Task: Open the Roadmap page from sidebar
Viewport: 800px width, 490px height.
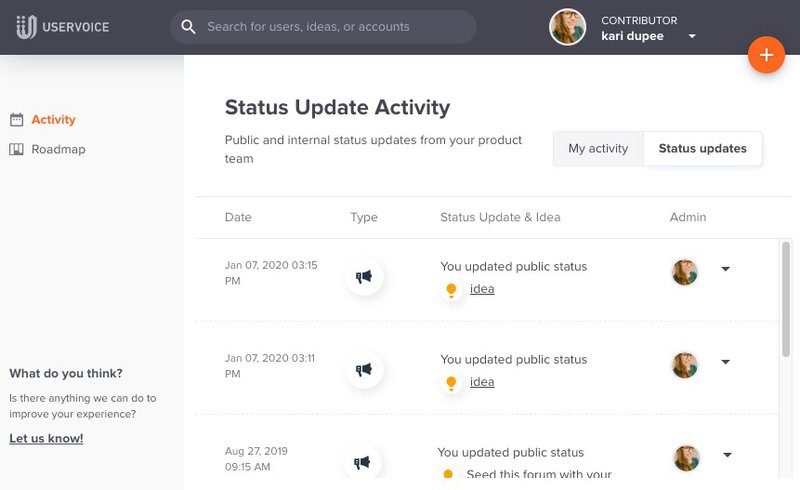Action: coord(58,150)
